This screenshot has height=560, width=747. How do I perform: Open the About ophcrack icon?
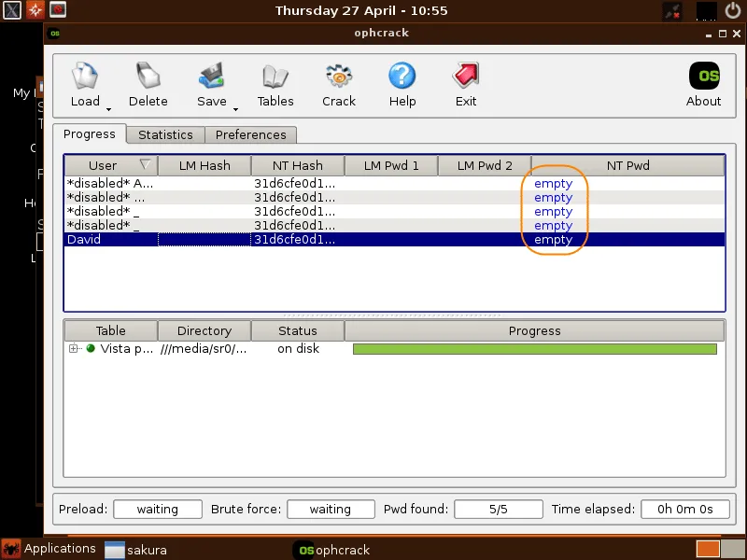703,77
